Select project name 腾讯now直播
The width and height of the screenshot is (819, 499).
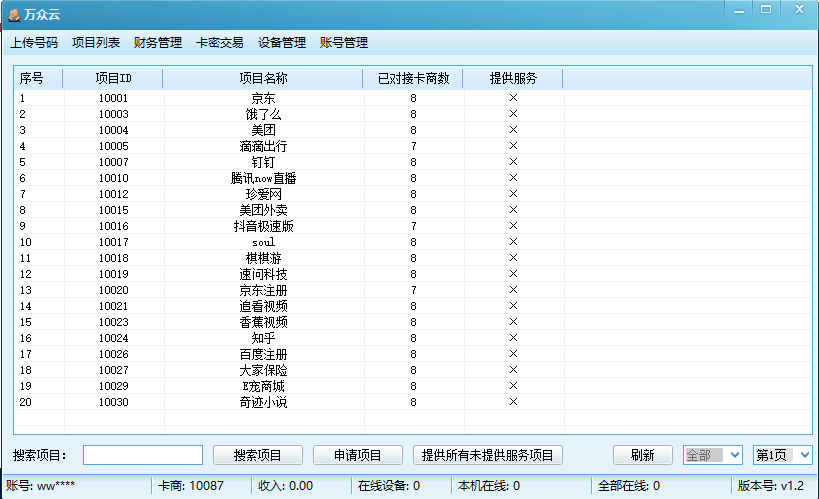click(x=263, y=178)
